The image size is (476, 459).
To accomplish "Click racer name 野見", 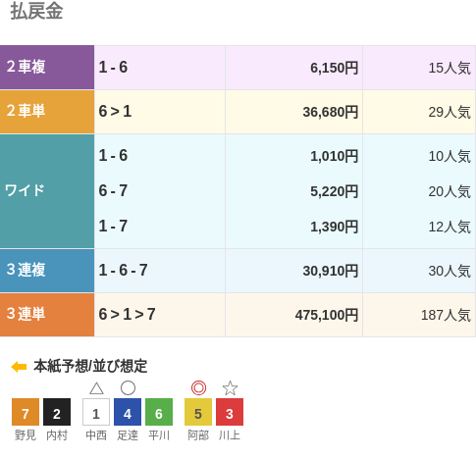I will (26, 435).
